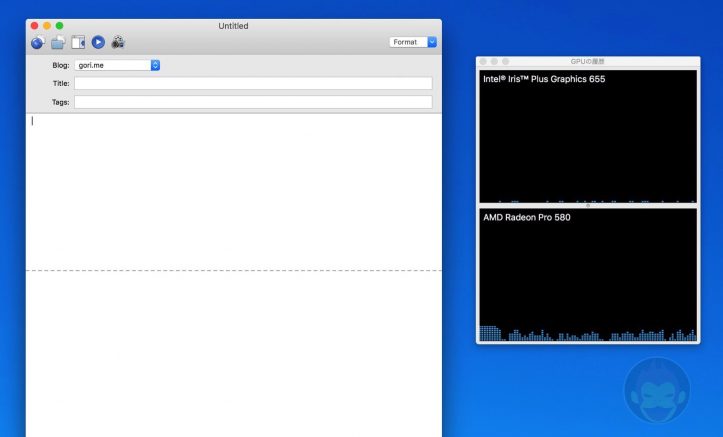Click into the Tags input field
The width and height of the screenshot is (723, 437).
click(253, 102)
